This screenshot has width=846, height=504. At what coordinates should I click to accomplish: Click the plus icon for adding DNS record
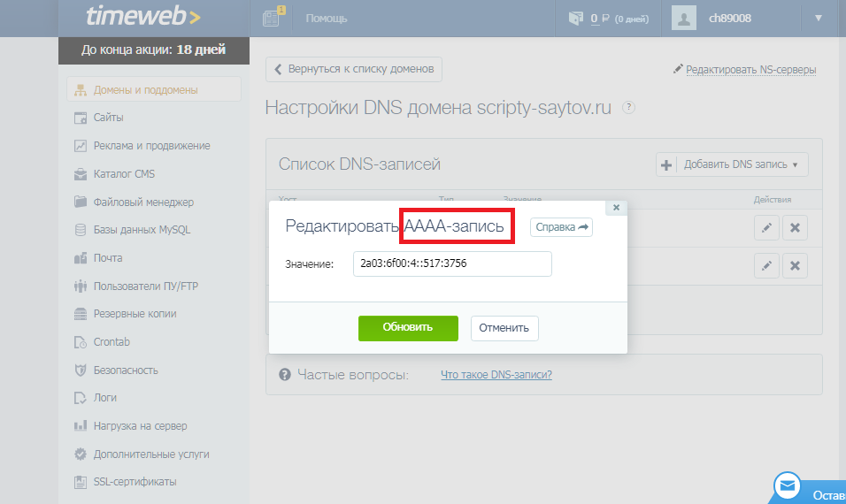pos(666,165)
